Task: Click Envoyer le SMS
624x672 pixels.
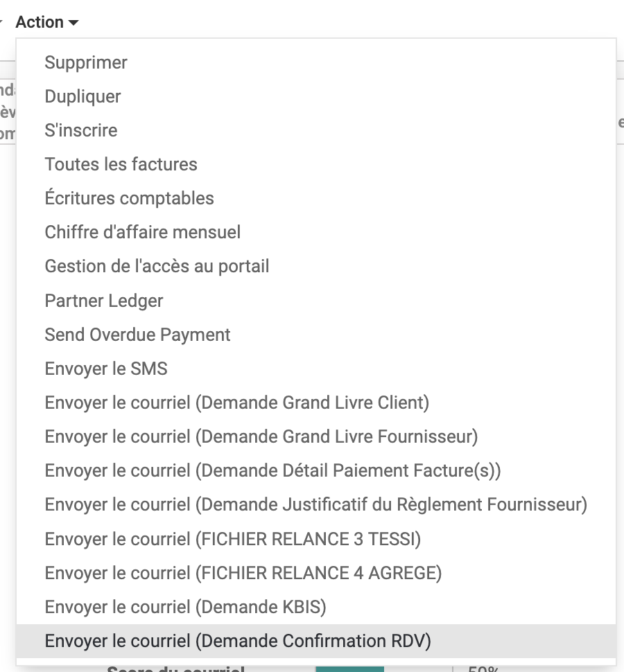Action: (316, 369)
